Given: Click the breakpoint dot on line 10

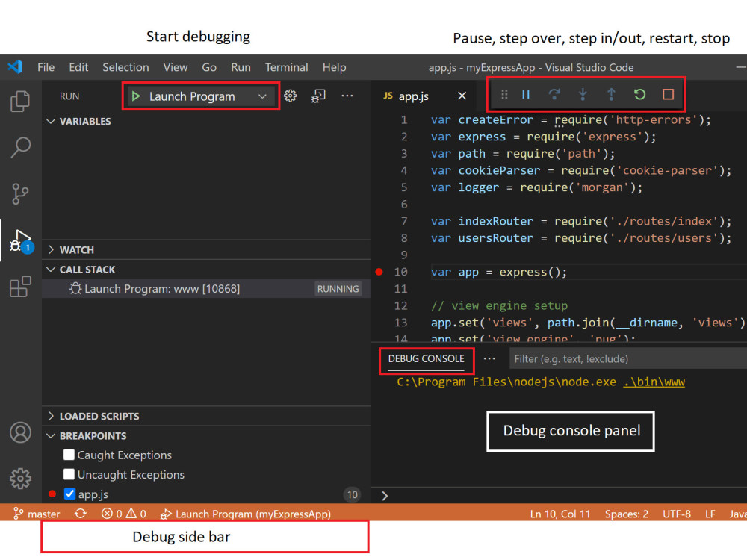Looking at the screenshot, I should [379, 272].
